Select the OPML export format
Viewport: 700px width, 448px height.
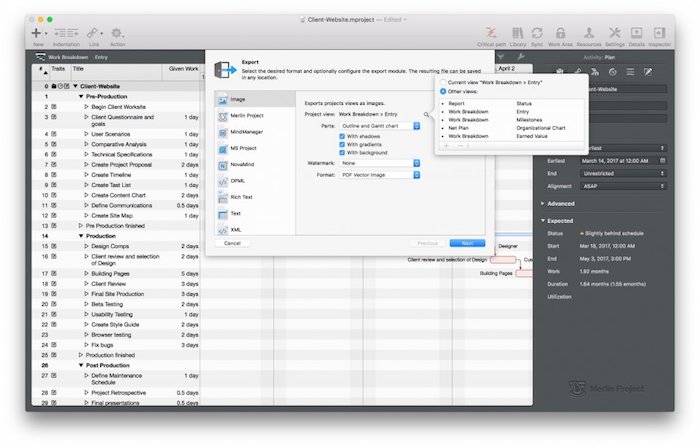tap(255, 181)
